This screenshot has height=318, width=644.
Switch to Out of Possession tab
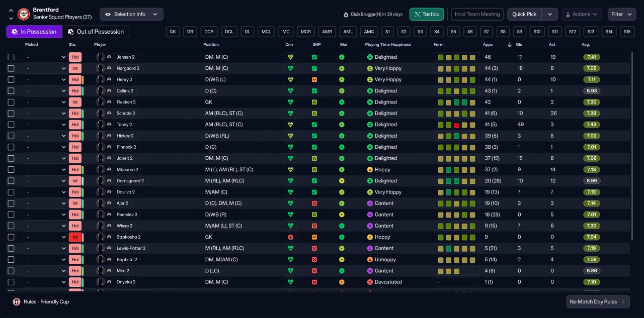click(95, 32)
